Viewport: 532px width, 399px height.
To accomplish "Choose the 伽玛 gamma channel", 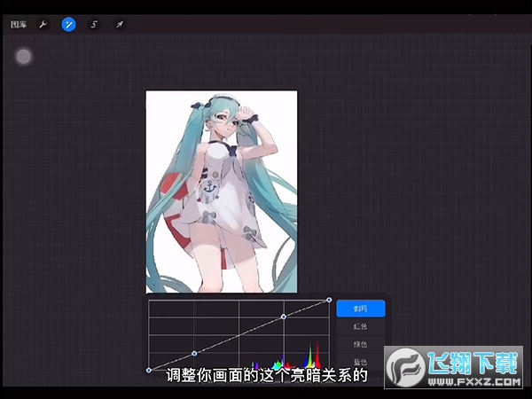I will click(x=361, y=309).
